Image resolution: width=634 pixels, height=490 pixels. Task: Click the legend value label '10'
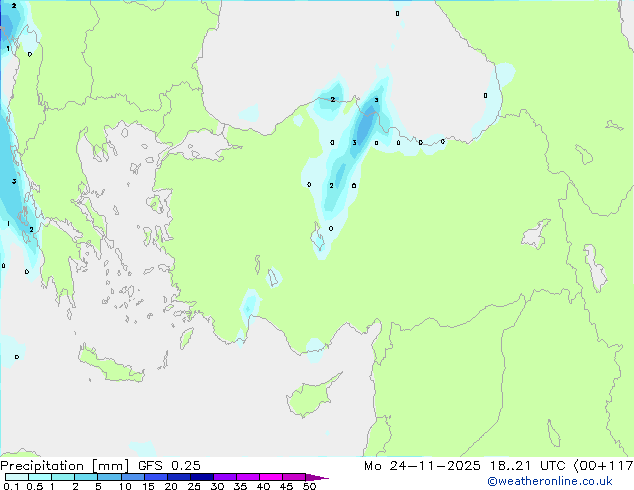[x=125, y=486]
